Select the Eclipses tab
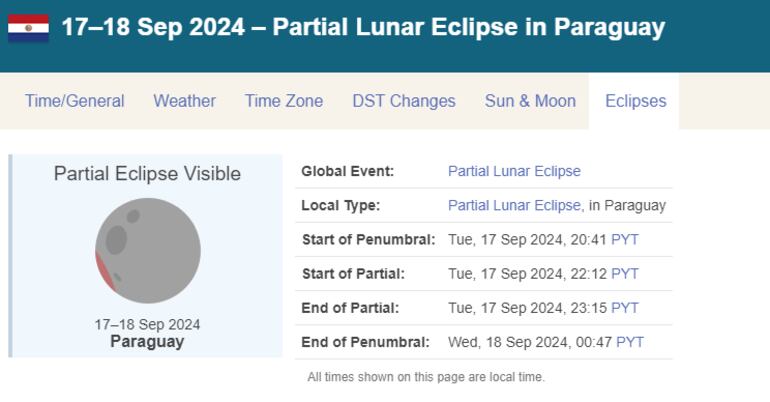This screenshot has width=770, height=402. point(635,101)
